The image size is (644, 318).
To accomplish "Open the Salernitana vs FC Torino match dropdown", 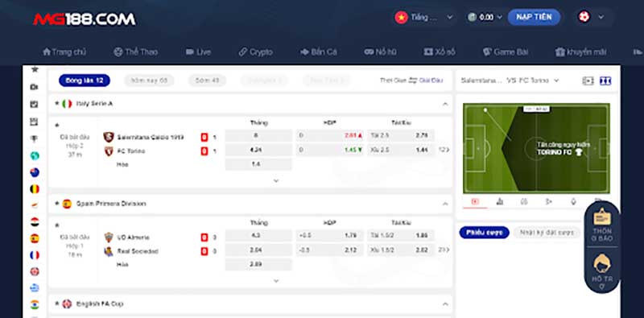I will (x=510, y=81).
